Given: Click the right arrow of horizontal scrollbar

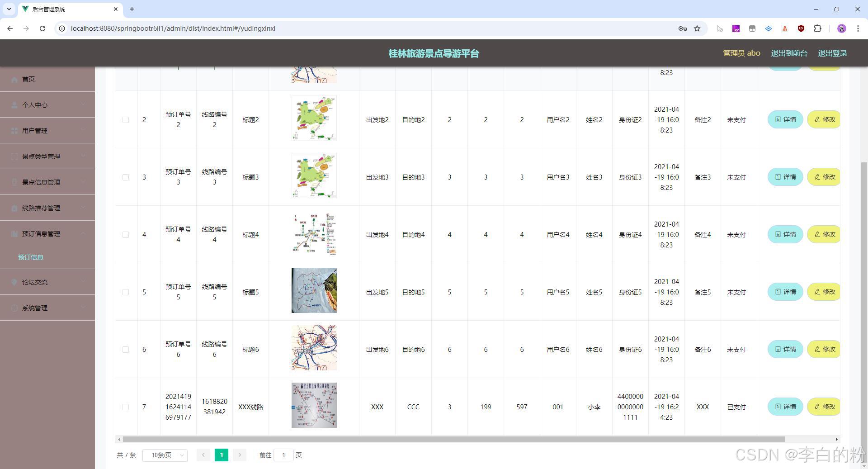Looking at the screenshot, I should coord(837,440).
